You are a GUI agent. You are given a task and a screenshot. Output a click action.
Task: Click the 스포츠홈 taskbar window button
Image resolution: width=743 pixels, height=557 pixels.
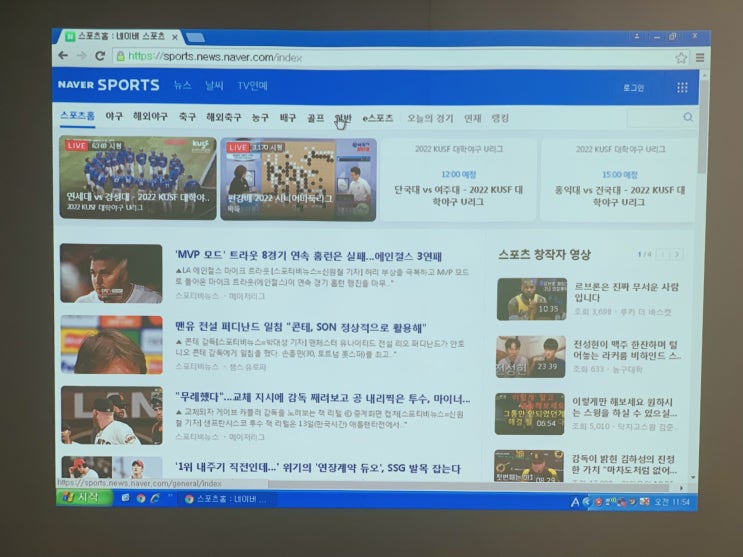226,499
